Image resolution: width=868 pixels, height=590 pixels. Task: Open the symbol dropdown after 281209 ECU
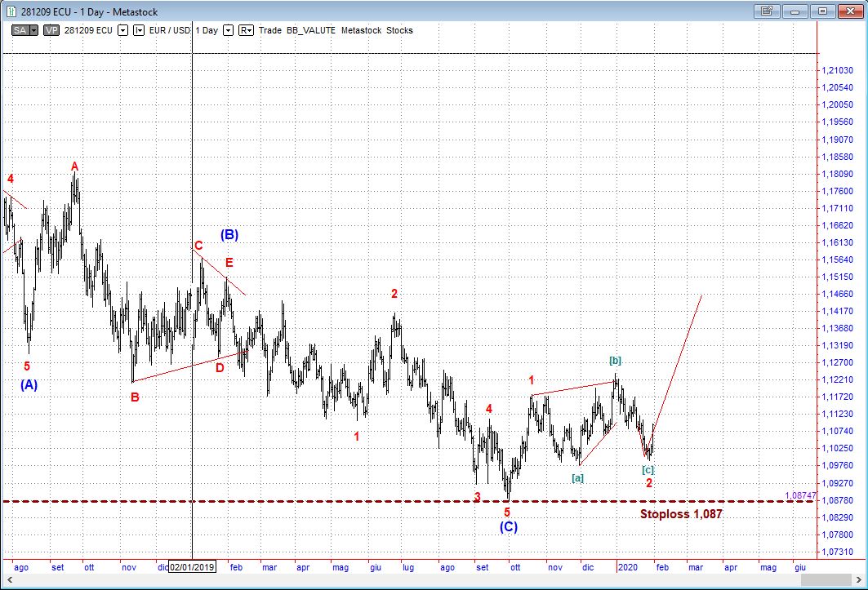(x=123, y=30)
